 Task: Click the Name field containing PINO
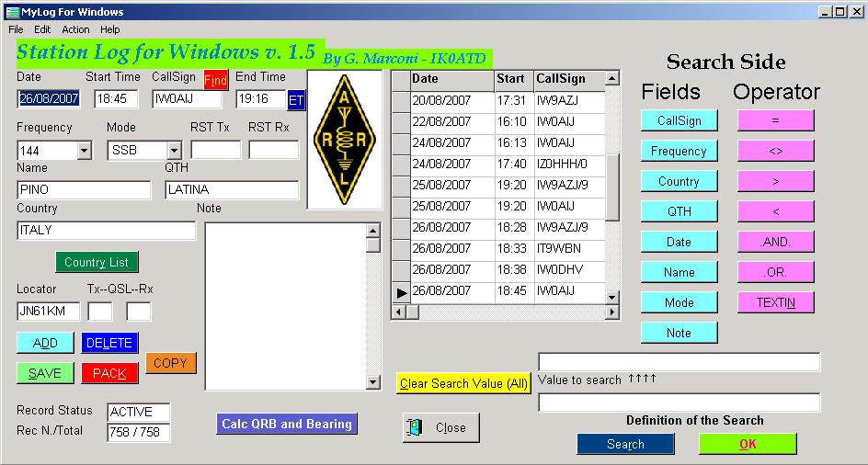tap(85, 190)
